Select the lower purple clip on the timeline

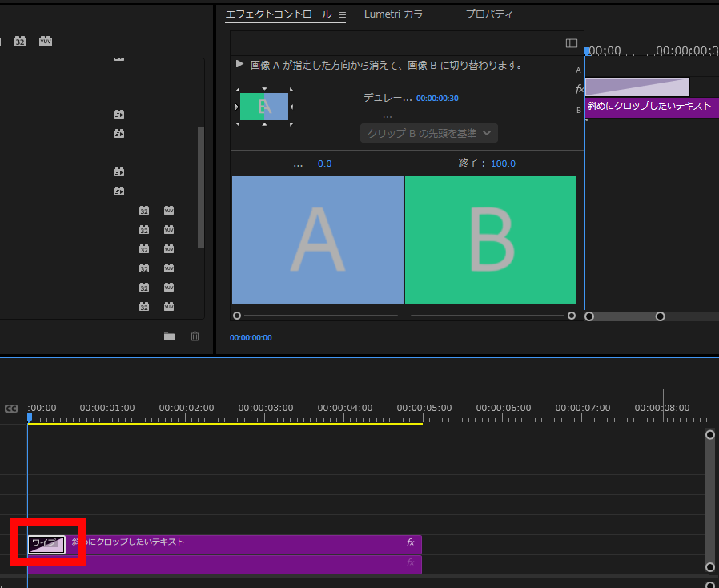(x=225, y=565)
